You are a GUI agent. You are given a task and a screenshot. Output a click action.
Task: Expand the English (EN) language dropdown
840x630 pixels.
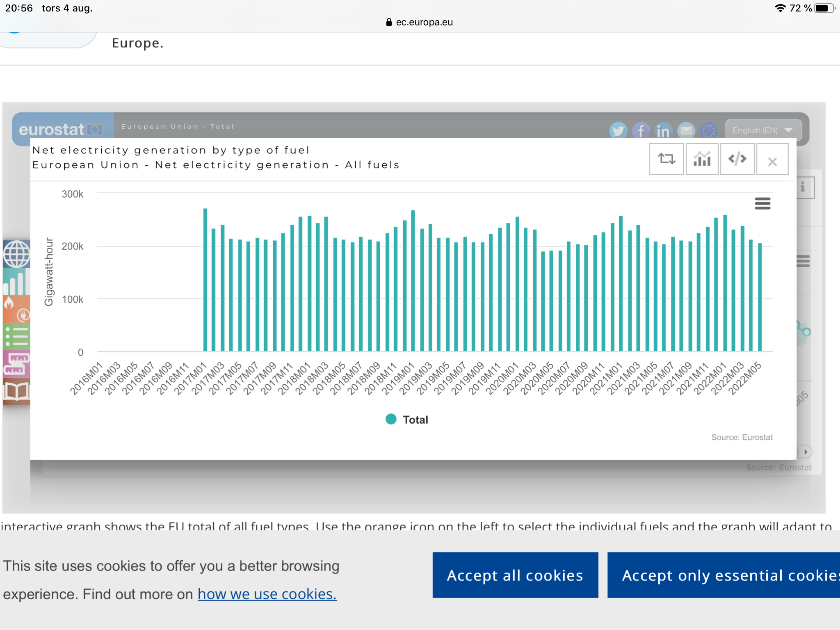[762, 130]
